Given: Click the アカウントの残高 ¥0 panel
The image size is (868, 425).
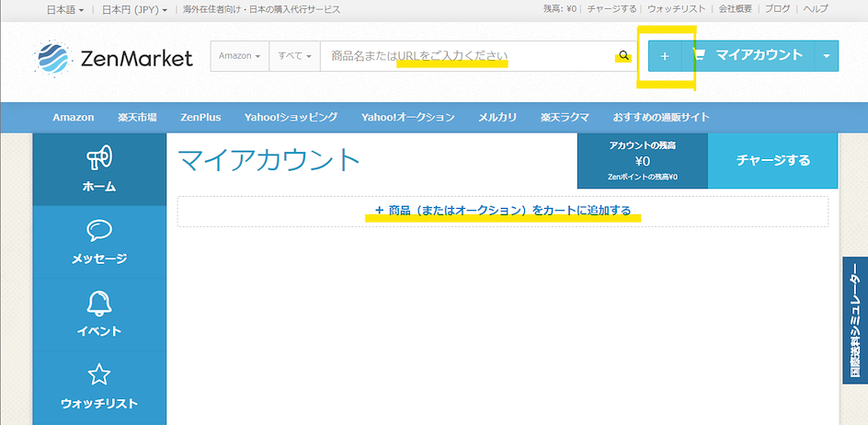Looking at the screenshot, I should (643, 161).
